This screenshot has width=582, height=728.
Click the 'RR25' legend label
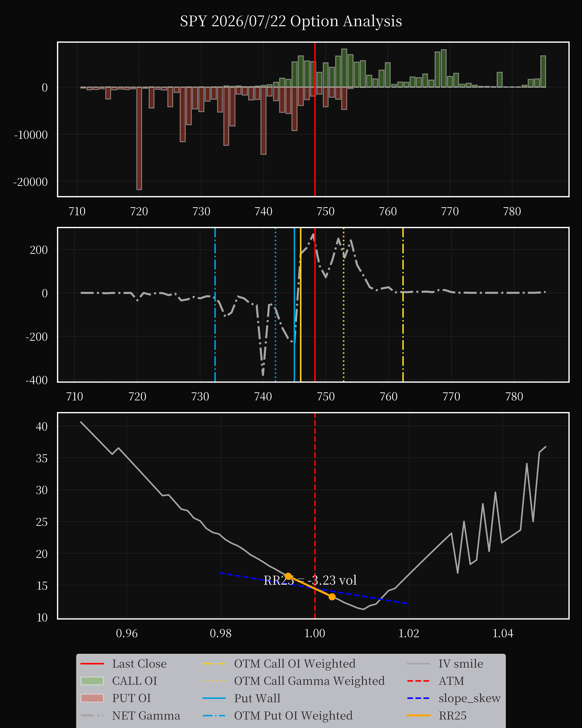tap(453, 716)
